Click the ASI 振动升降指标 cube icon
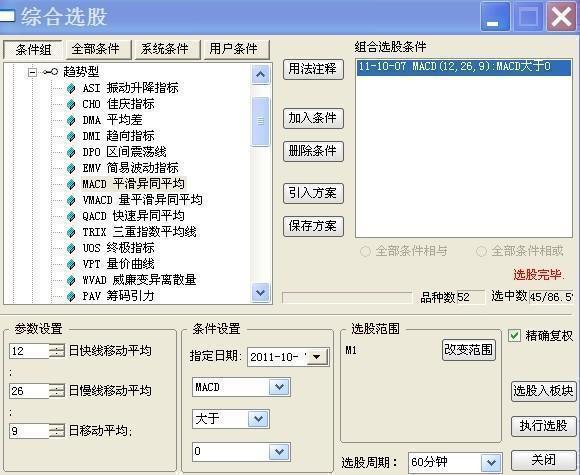The image size is (580, 475). pos(70,88)
